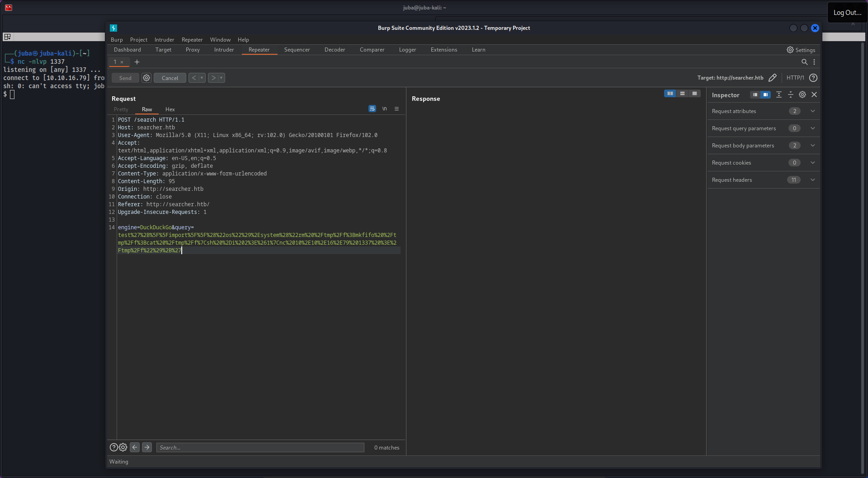Open the Project menu
Viewport: 868px width, 478px height.
click(139, 40)
